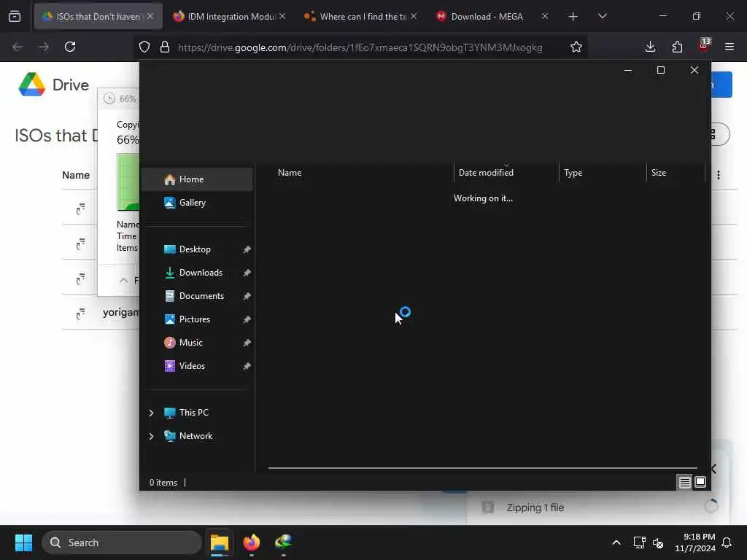Sort files by Date modified column
747x560 pixels.
[486, 172]
